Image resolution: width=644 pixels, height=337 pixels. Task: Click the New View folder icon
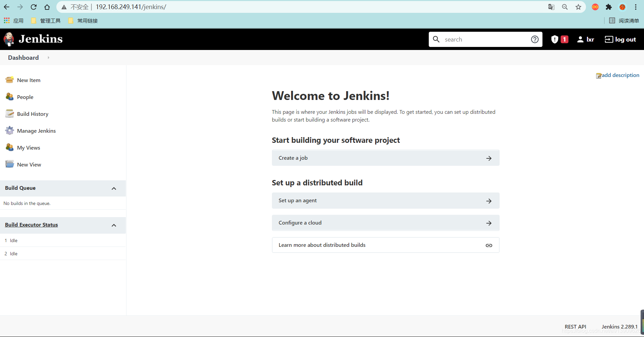point(9,164)
